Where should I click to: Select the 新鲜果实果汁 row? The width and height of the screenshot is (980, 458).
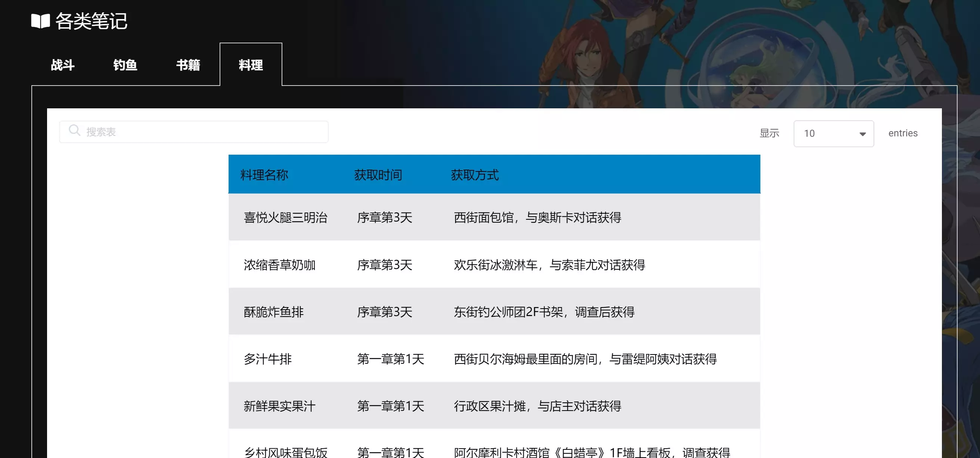coord(280,406)
